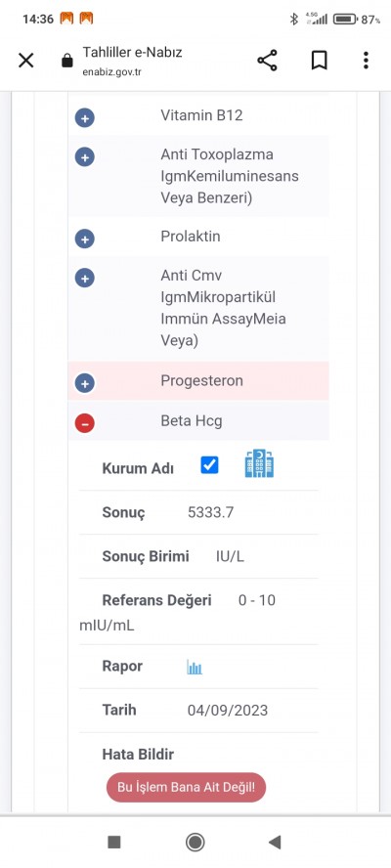This screenshot has width=391, height=868.
Task: View the Rapor bar chart icon
Action: tap(195, 667)
